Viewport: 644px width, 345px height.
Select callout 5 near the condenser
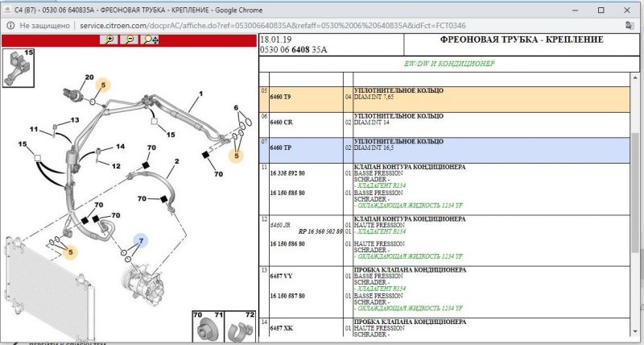coord(71,252)
